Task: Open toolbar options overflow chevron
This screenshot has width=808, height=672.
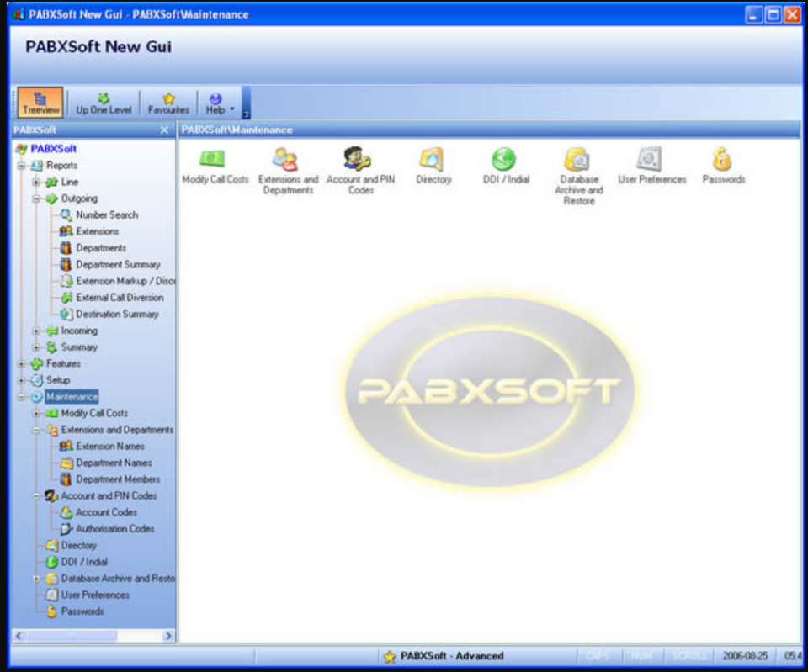Action: click(x=246, y=114)
